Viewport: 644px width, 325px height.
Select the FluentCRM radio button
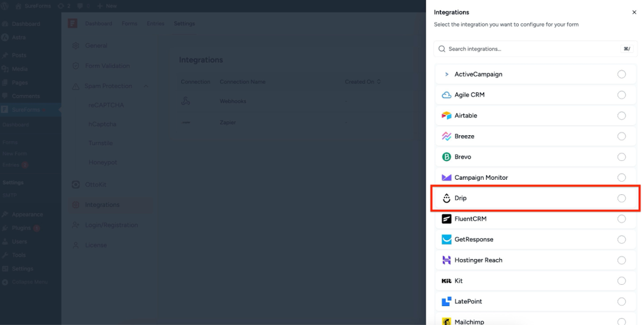(x=621, y=219)
